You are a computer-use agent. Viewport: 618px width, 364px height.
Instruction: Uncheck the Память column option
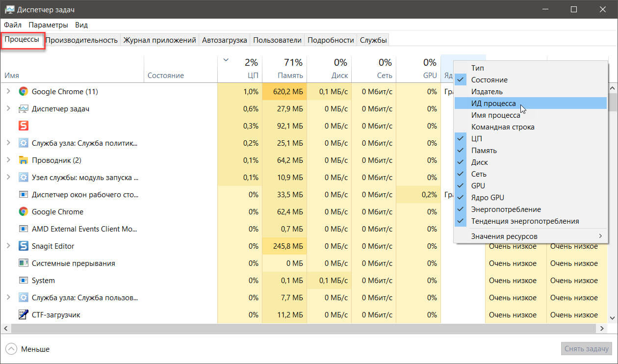(x=484, y=151)
